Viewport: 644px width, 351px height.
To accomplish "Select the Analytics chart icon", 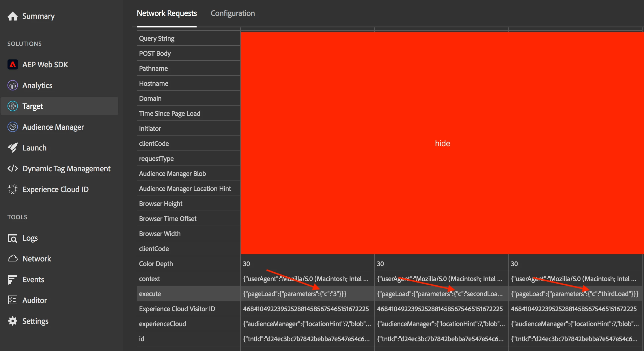I will (x=12, y=85).
